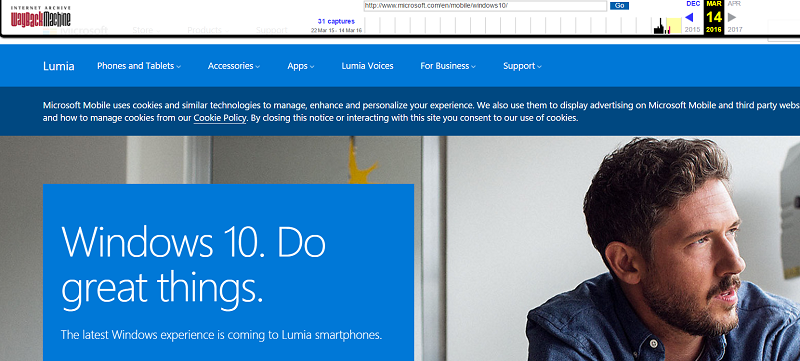Click the '22 Mar 15 - 14 Mar 16' date range
This screenshot has width=800, height=361.
pyautogui.click(x=336, y=30)
